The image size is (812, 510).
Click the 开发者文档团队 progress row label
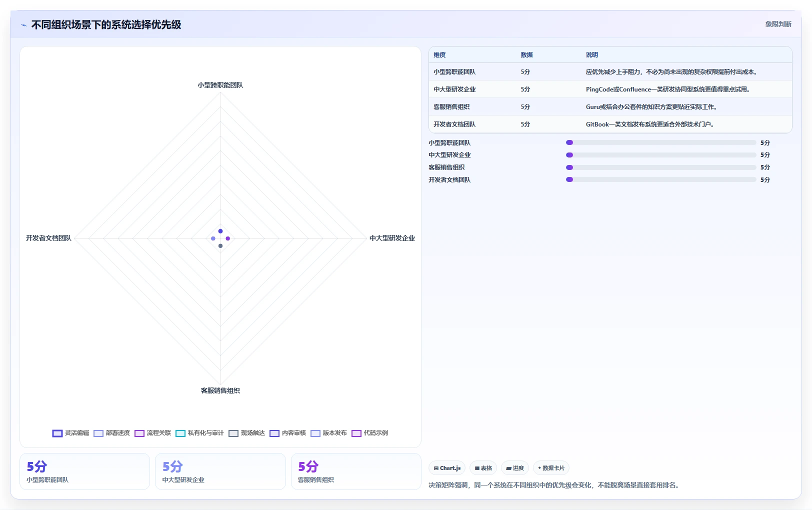(x=449, y=180)
